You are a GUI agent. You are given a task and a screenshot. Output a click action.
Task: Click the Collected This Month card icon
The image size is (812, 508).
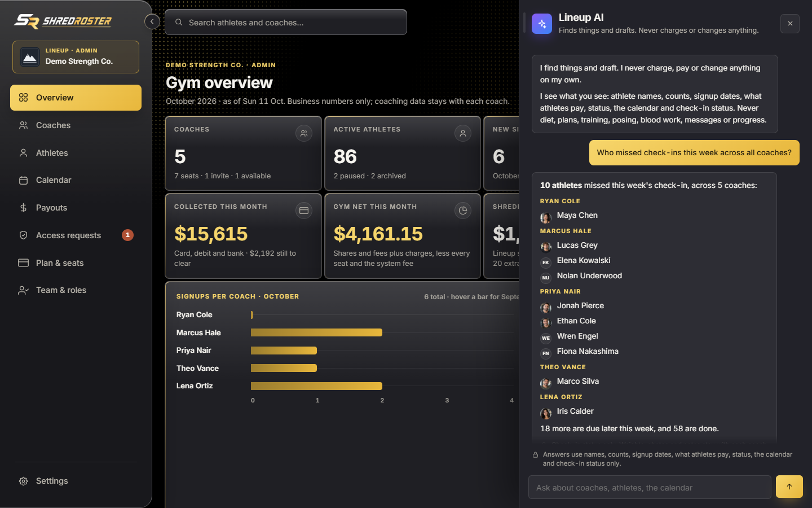click(x=304, y=211)
